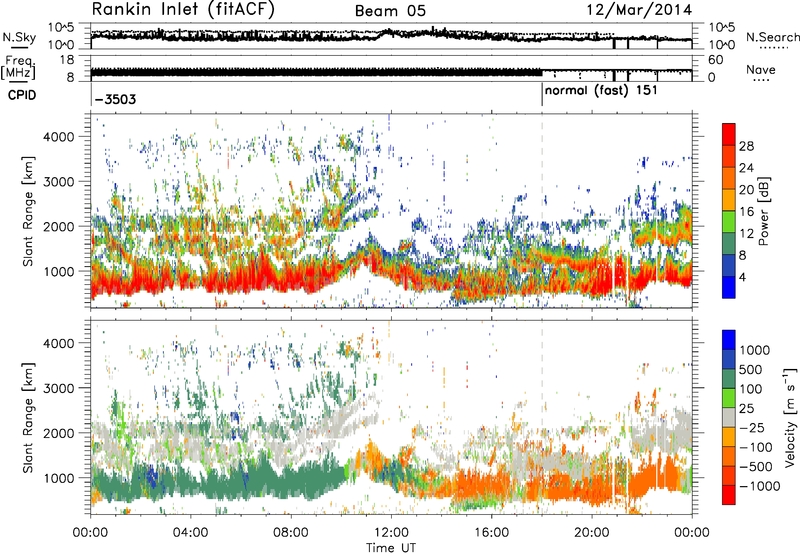This screenshot has width=800, height=554.
Task: Click the "12:00" time tick label
Action: click(x=391, y=533)
